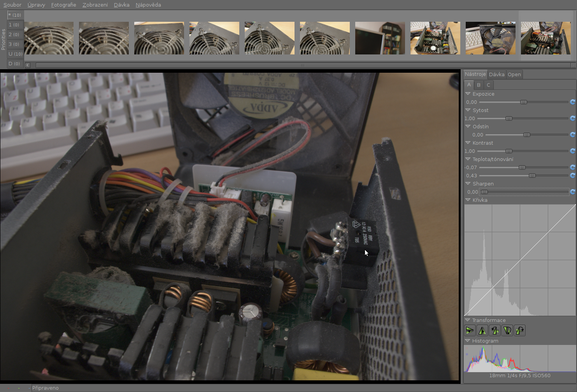This screenshot has height=392, width=577.
Task: Click the Sharpen slider handle
Action: 484,192
